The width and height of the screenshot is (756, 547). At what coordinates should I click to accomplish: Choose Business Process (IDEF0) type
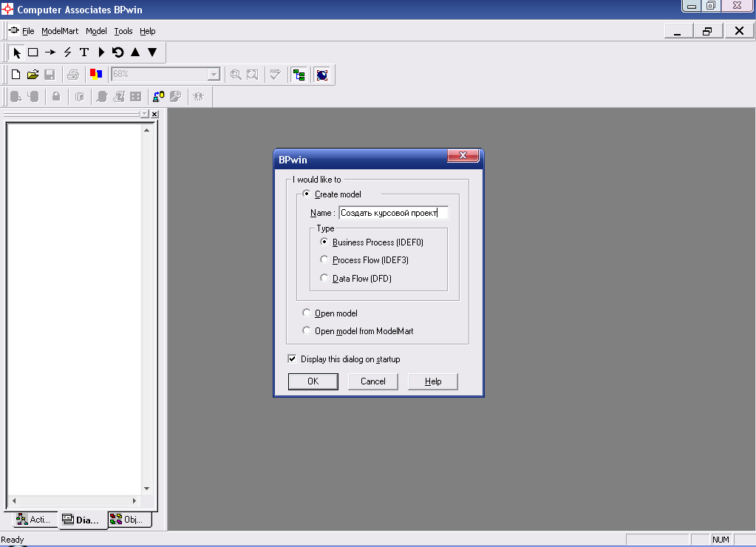[324, 242]
